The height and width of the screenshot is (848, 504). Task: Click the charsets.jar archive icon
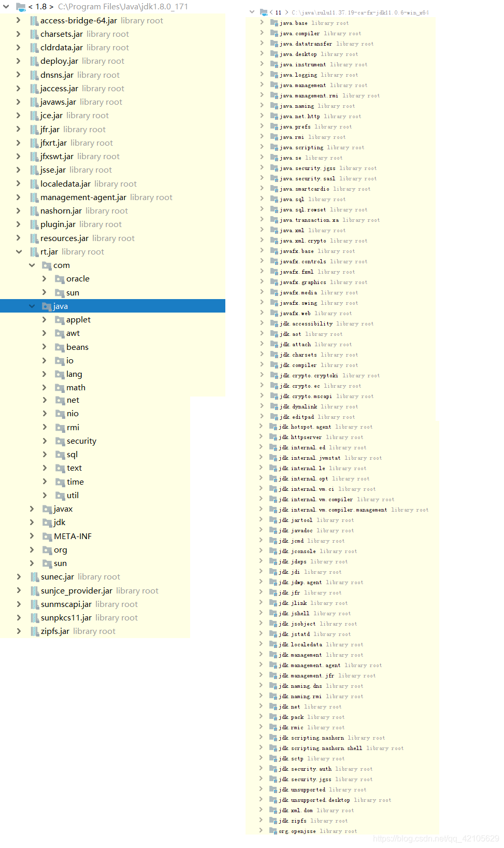pos(35,34)
